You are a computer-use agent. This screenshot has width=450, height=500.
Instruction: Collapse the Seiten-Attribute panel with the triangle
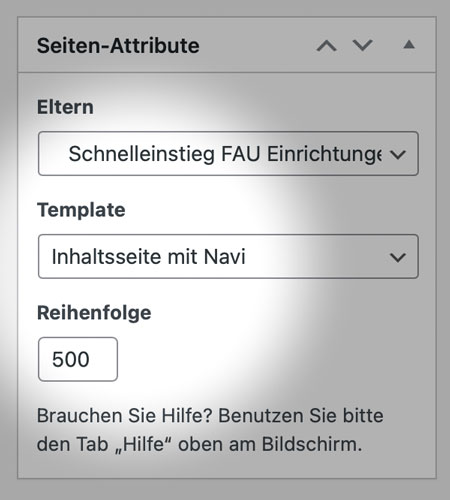coord(409,45)
